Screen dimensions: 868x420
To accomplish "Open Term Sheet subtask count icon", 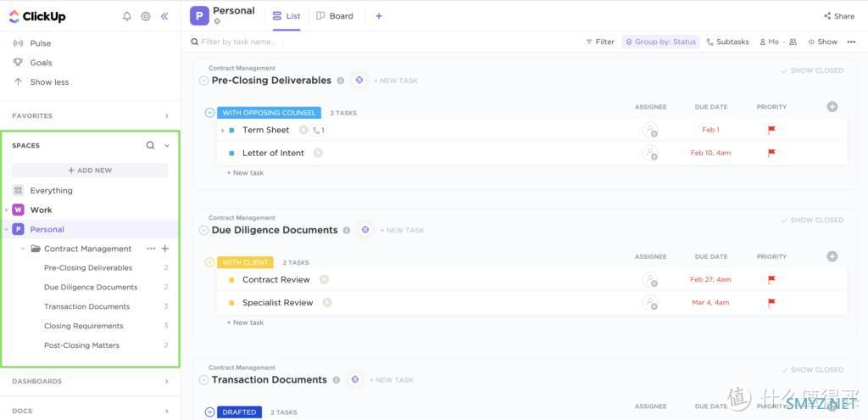I will coord(319,130).
